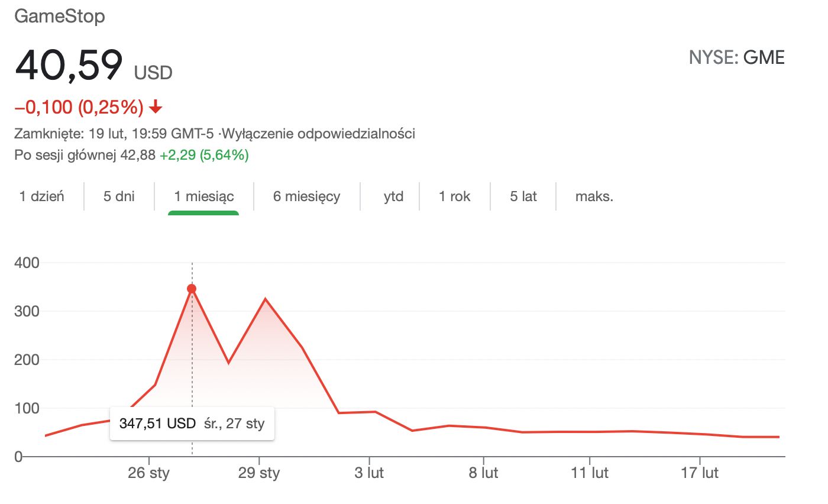Show the '5 lat' chart range

click(523, 196)
